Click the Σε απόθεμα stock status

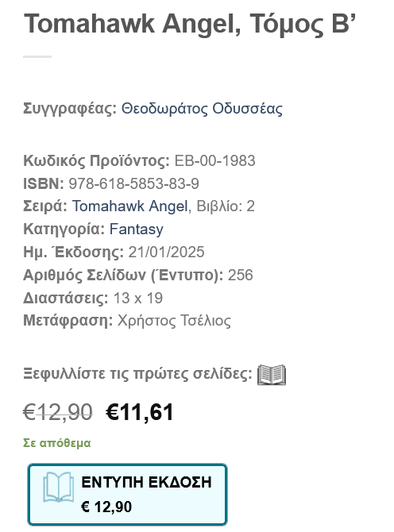click(57, 443)
